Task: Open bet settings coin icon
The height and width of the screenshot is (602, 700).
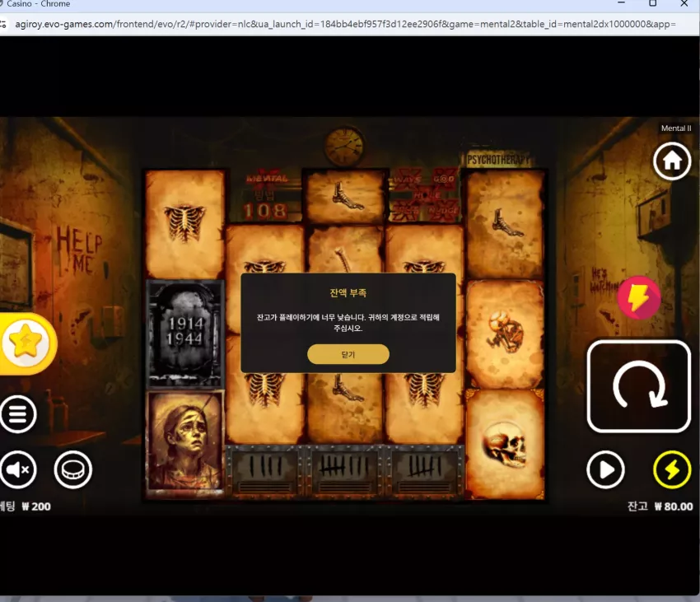Action: point(73,469)
